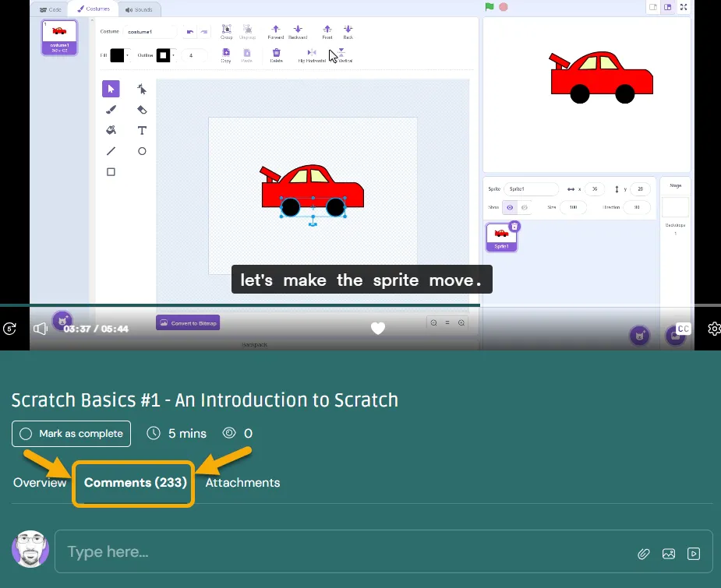
Task: Like the video with heart icon
Action: [378, 328]
